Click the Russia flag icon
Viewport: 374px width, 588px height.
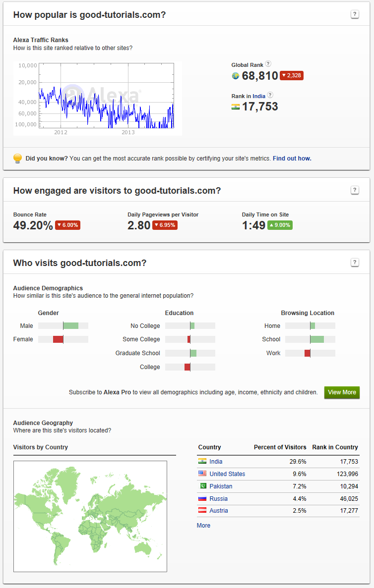coord(202,498)
